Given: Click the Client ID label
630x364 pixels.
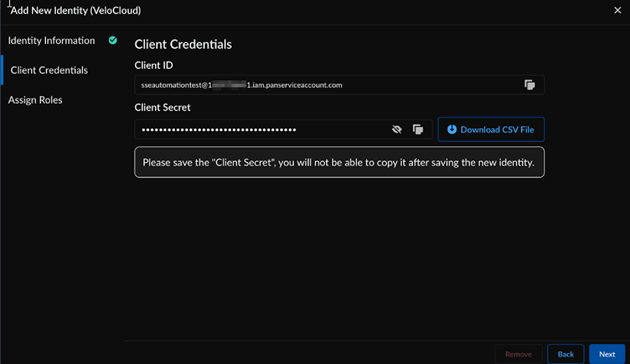Looking at the screenshot, I should click(x=154, y=65).
